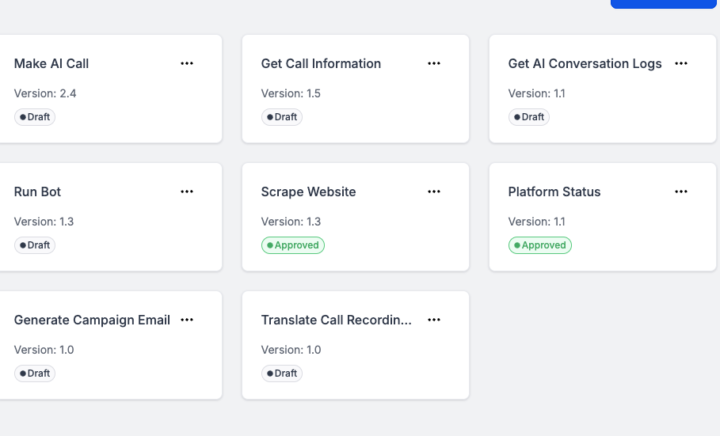This screenshot has width=720, height=436.
Task: Open the Make AI Call card title
Action: click(x=51, y=63)
